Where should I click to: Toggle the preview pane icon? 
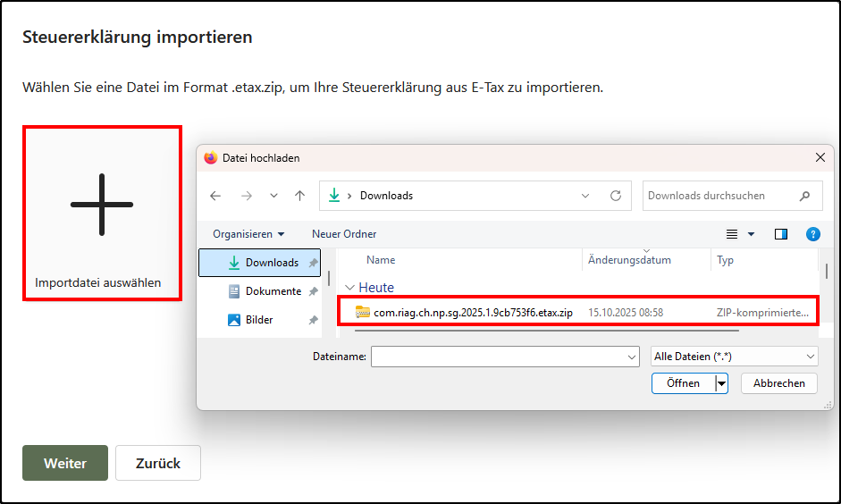pyautogui.click(x=781, y=234)
